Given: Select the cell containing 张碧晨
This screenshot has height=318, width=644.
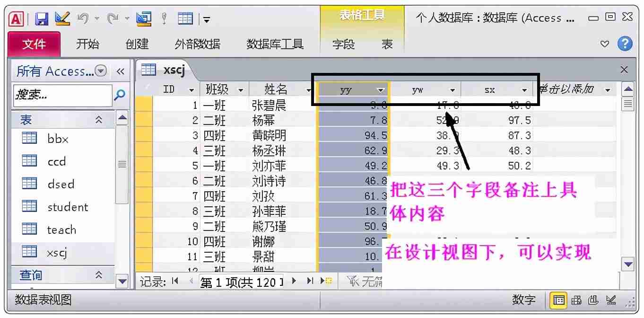Looking at the screenshot, I should (283, 105).
